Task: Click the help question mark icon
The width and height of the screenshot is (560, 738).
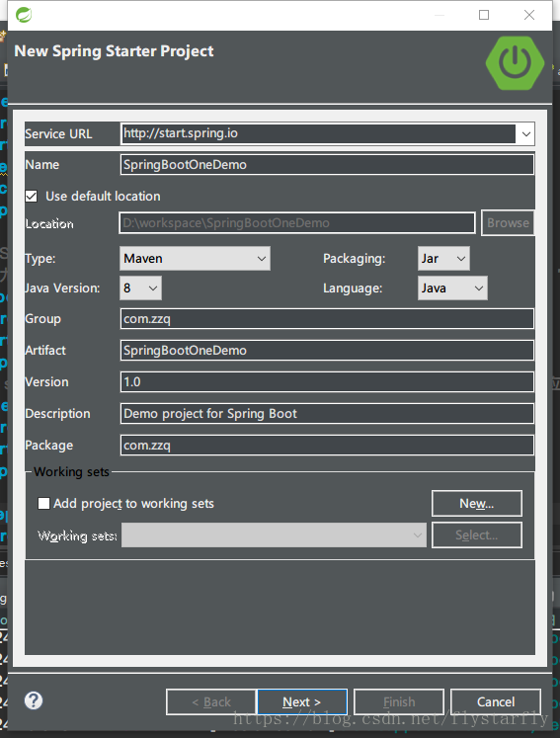Action: 34,700
